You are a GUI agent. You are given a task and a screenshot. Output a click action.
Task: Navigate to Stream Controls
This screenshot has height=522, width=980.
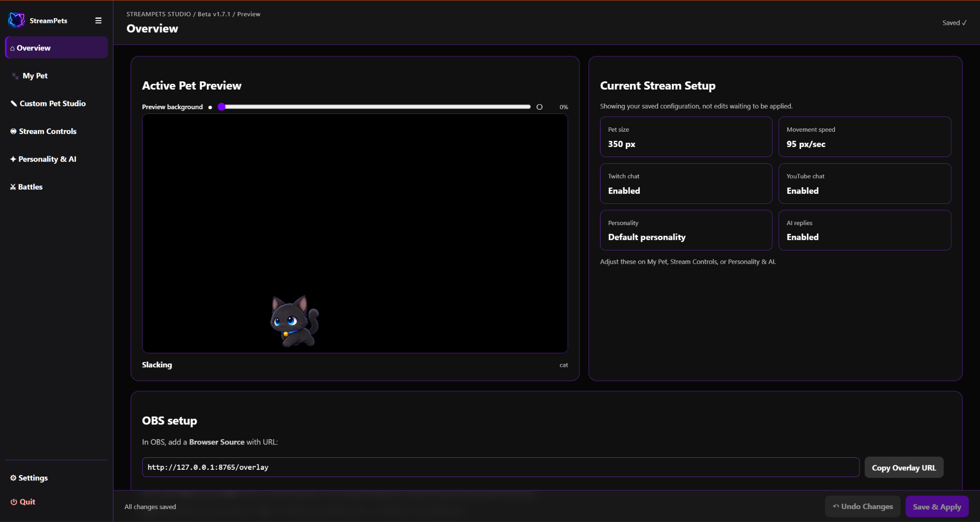tap(56, 131)
